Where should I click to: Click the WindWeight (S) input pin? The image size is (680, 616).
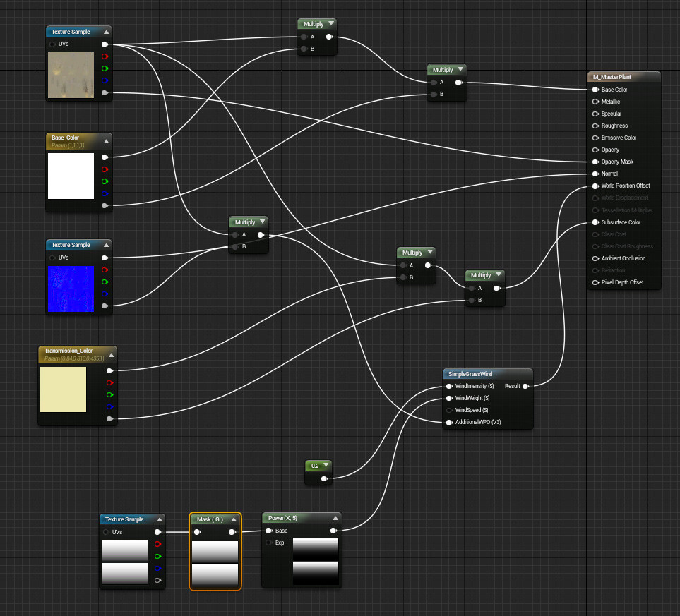[x=449, y=398]
